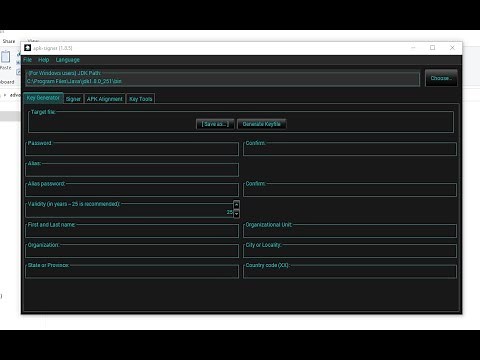Decrease validity years with down arrow
480x360 pixels.
coord(236,214)
